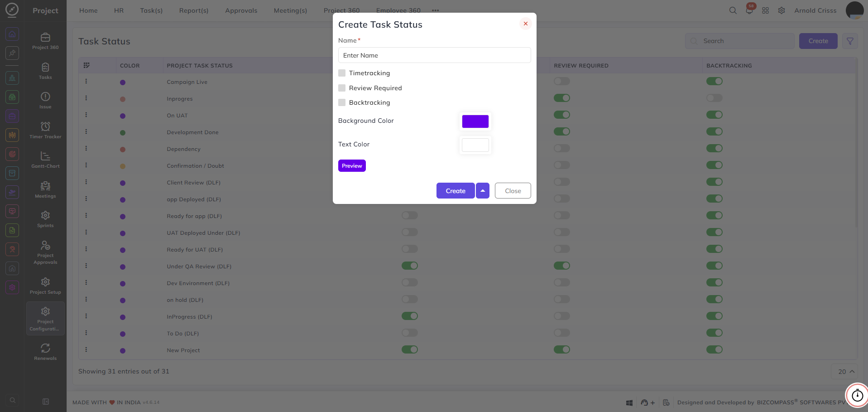Click the compass logo icon top-left
Viewport: 868px width, 412px height.
coord(12,10)
